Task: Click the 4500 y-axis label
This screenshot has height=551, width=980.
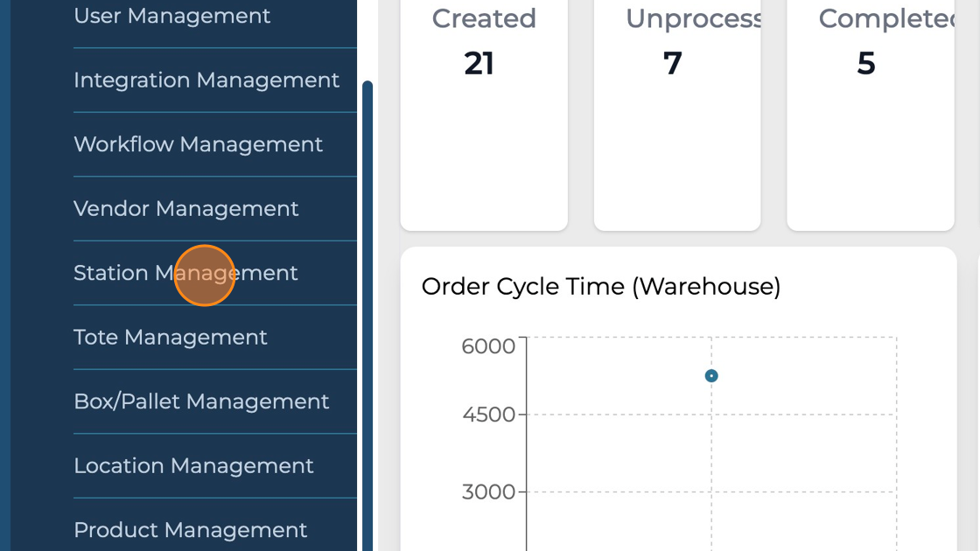Action: [489, 414]
